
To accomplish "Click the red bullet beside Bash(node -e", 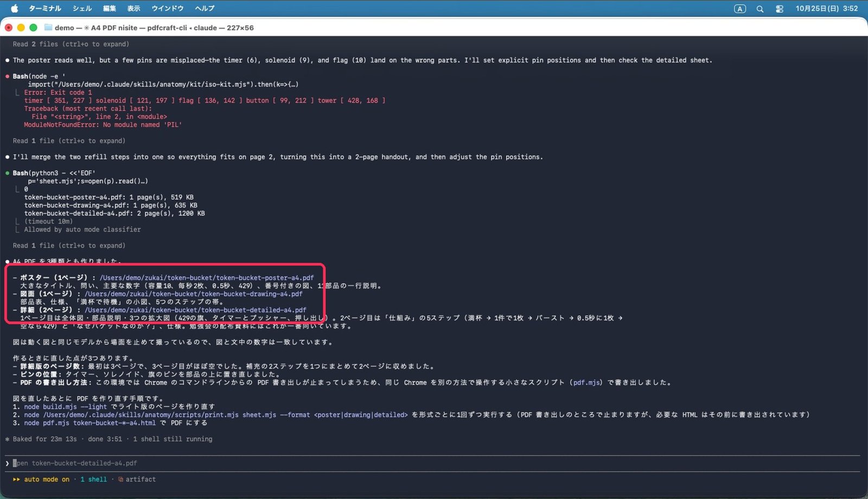I will [x=7, y=76].
